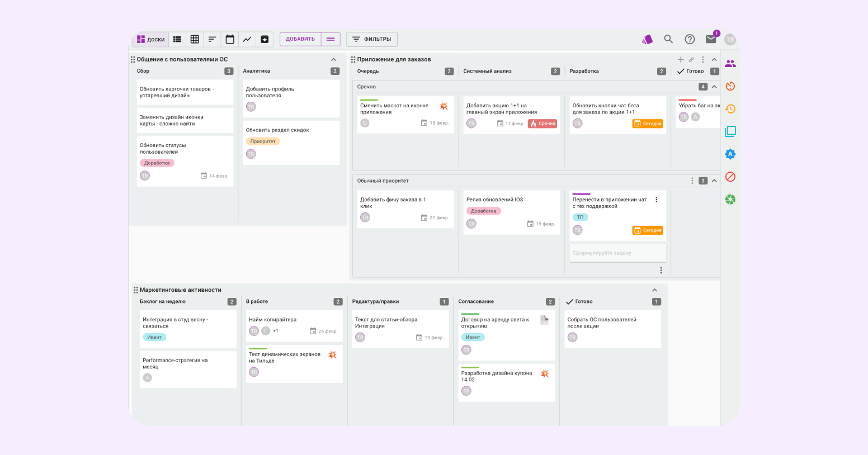Click the Сформулируйте задачу input field

tap(618, 253)
